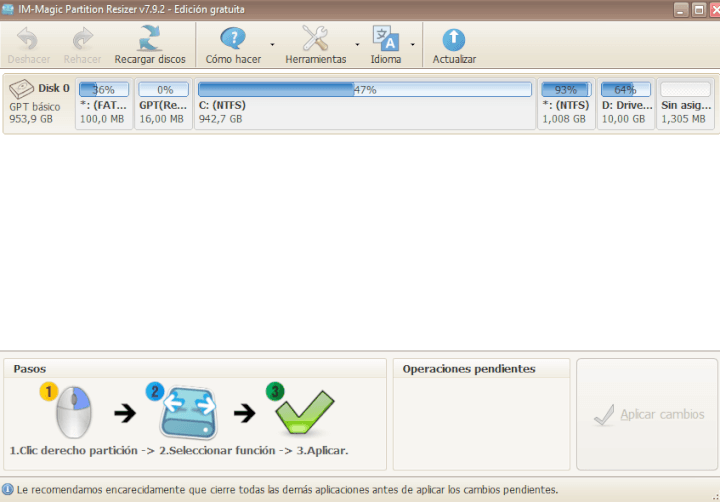Click the info icon in status bar

7,490
